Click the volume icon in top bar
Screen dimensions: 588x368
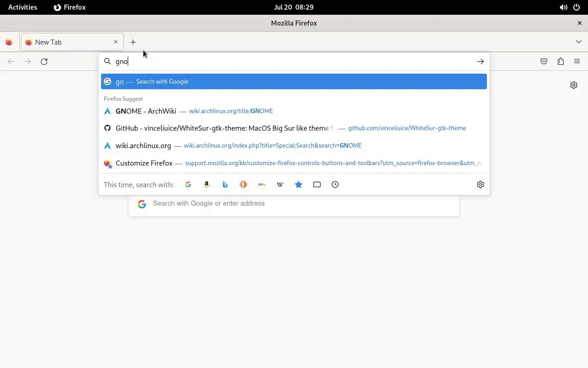563,7
